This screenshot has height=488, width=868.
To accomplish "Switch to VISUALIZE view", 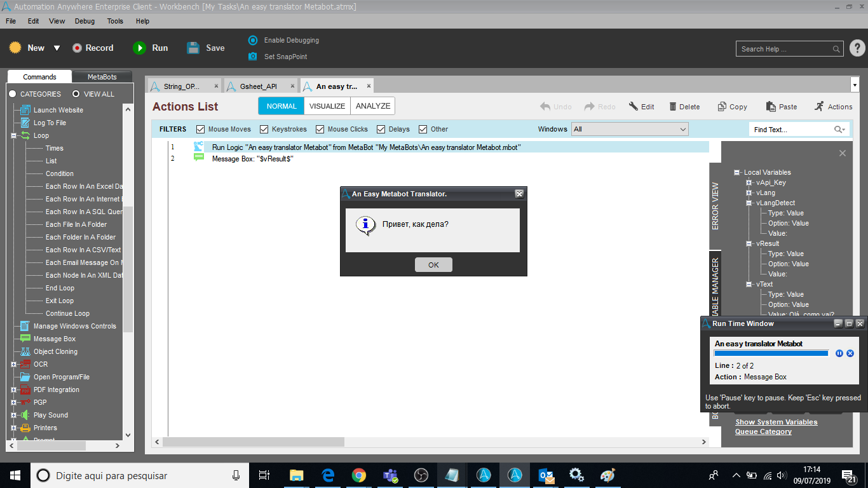I will pos(327,106).
